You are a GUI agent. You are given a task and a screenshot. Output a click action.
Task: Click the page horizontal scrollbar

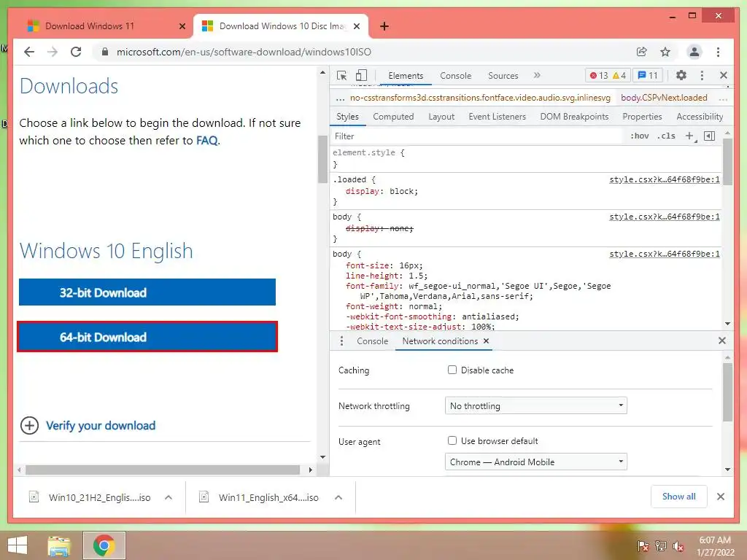[x=163, y=470]
